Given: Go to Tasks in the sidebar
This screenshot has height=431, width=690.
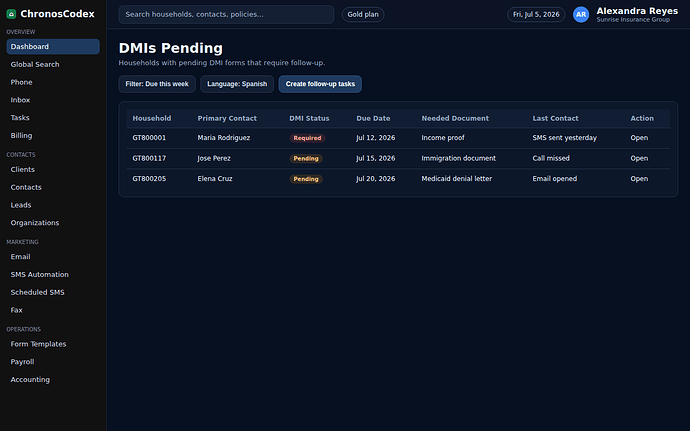Looking at the screenshot, I should [x=53, y=118].
